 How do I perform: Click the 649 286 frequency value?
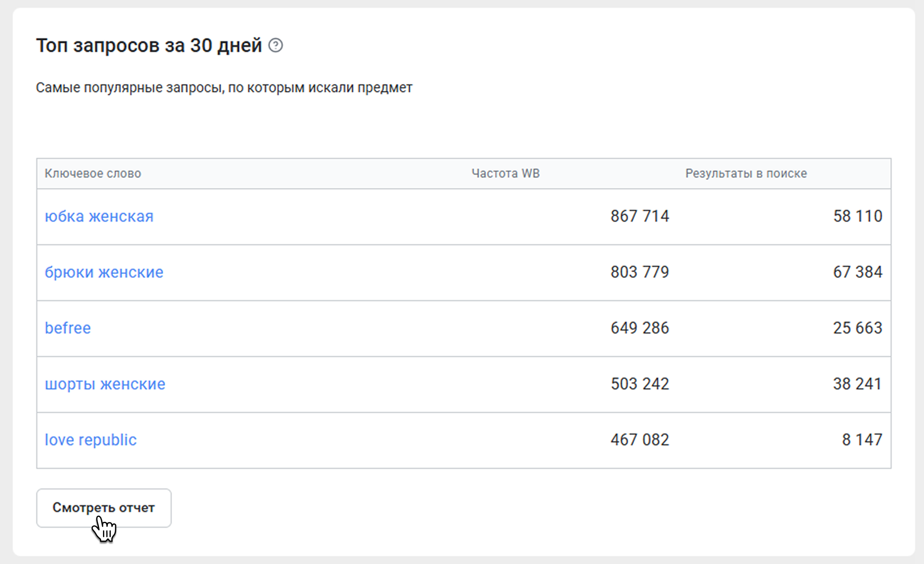640,328
